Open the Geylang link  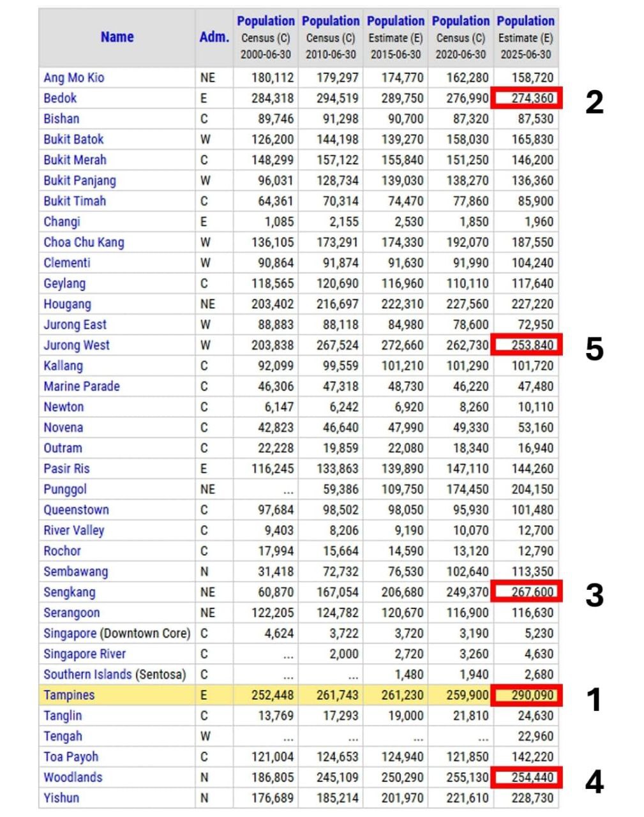click(64, 283)
